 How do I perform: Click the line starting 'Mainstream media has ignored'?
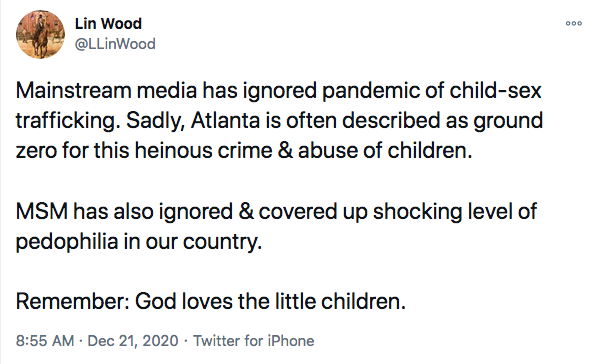279,92
